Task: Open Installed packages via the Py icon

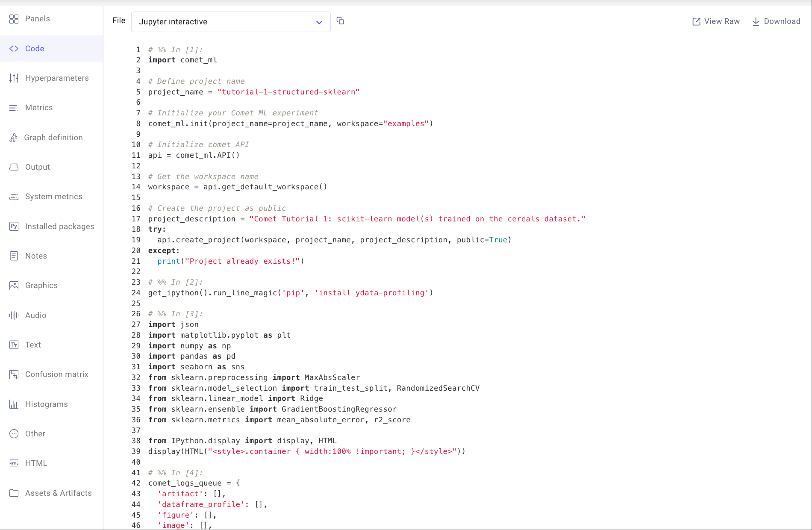Action: (x=13, y=226)
